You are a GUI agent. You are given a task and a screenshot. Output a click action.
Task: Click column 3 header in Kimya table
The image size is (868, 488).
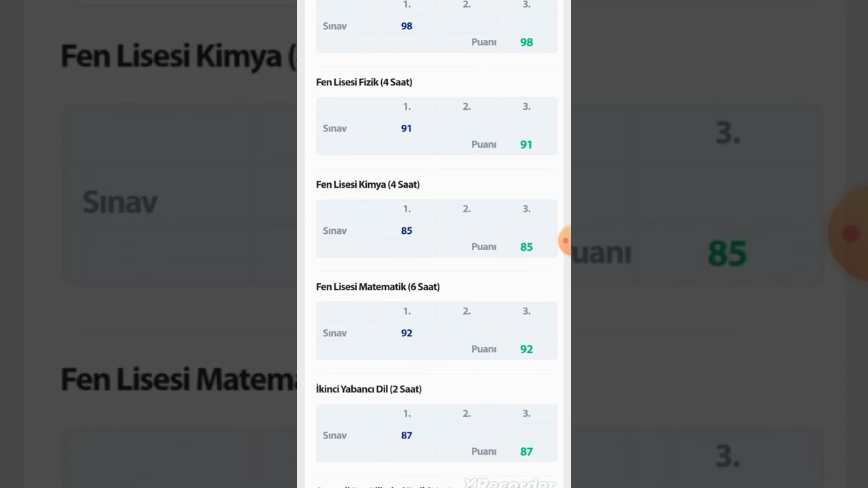526,209
